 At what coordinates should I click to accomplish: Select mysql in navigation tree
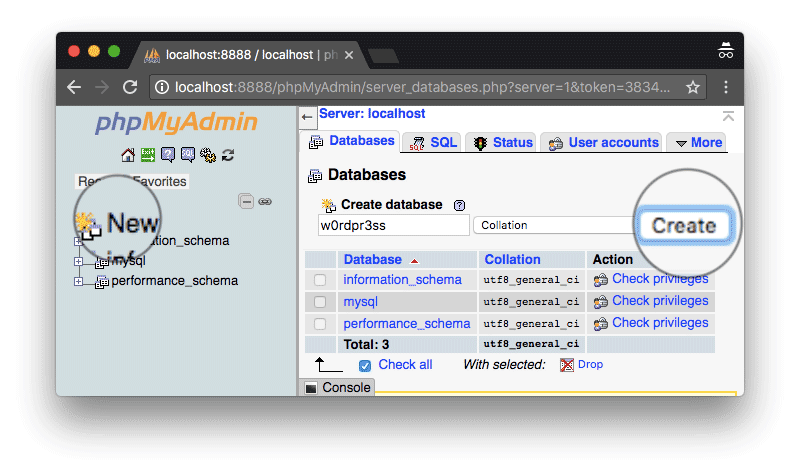[129, 261]
